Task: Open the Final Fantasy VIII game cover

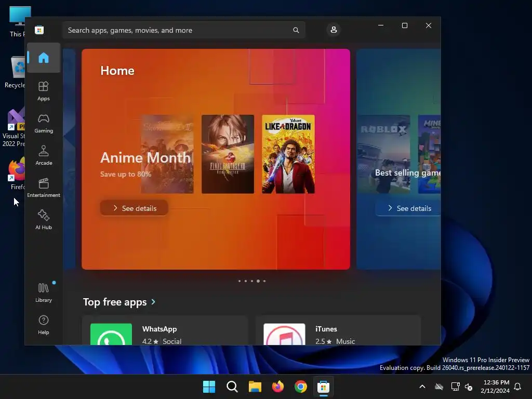Action: coord(228,154)
